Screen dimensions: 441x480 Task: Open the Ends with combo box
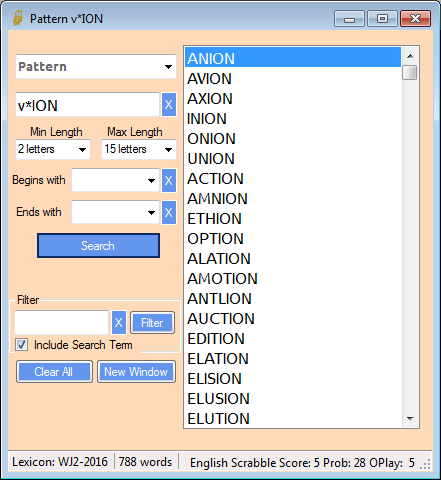coord(115,212)
